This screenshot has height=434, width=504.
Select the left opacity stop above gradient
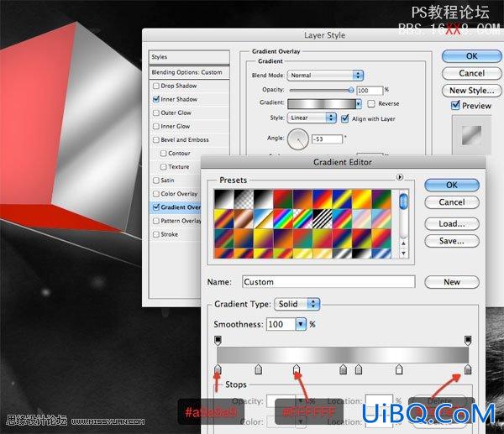click(x=218, y=340)
